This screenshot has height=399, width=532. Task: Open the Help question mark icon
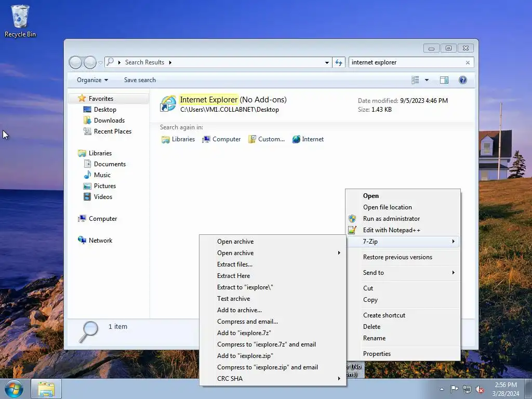click(x=462, y=80)
